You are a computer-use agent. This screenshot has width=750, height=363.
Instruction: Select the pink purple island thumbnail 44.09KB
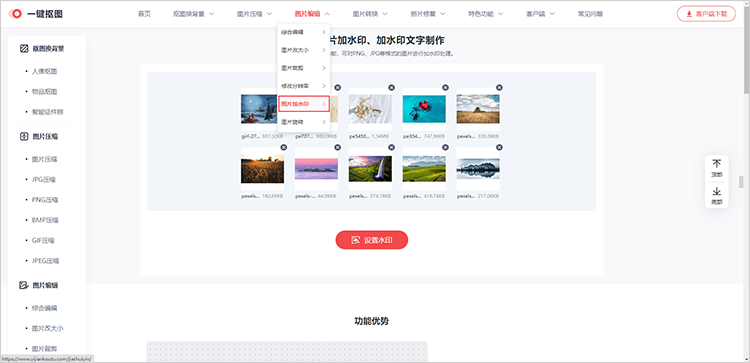tap(316, 169)
